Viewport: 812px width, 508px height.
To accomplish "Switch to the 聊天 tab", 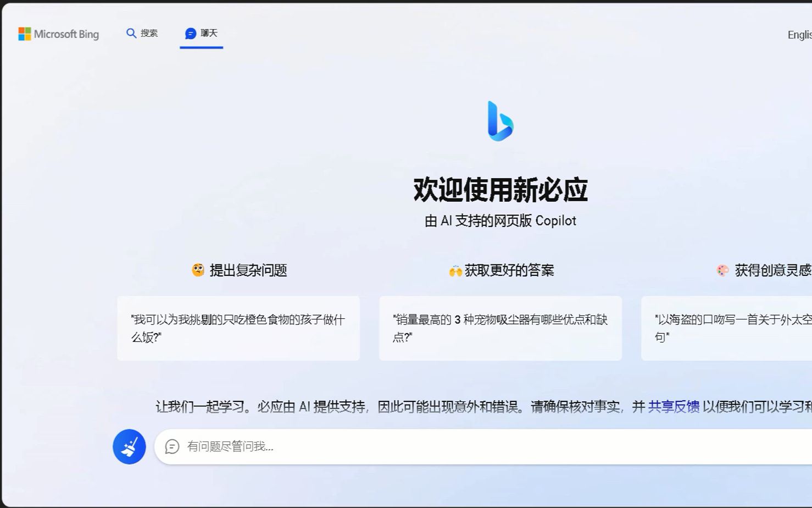I will click(x=202, y=34).
